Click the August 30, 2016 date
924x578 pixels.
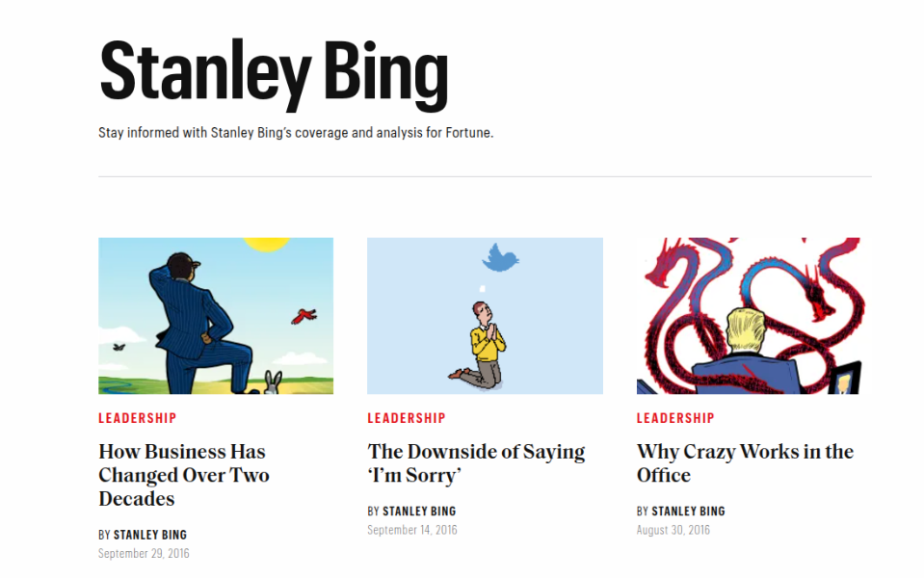click(673, 530)
